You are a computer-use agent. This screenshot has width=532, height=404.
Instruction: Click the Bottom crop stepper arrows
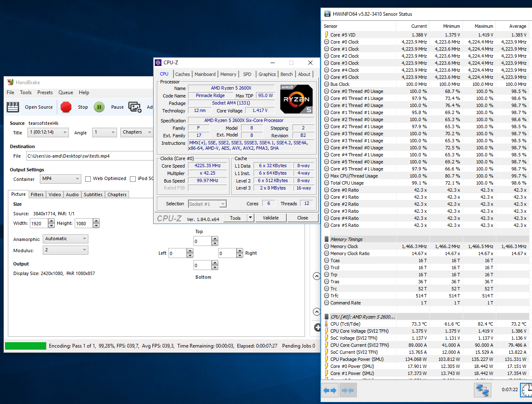pos(215,265)
